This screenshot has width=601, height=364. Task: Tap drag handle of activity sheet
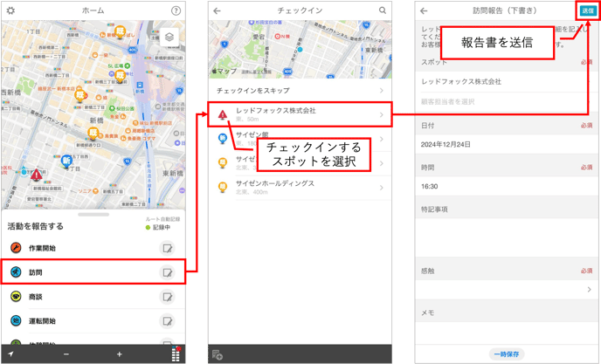[x=93, y=215]
